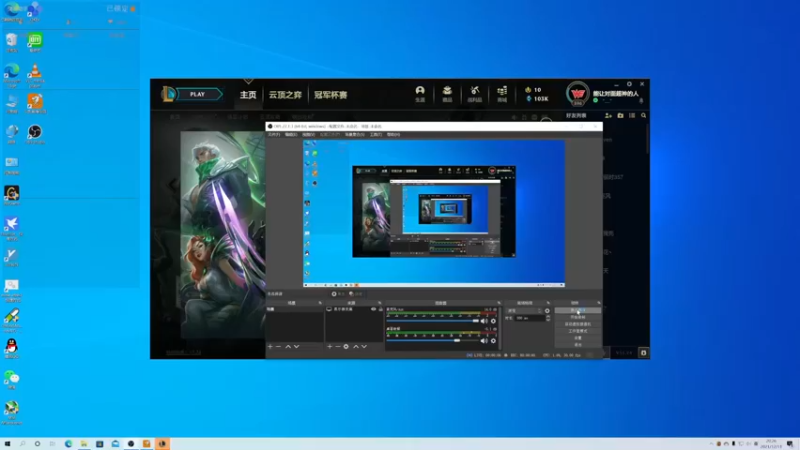Open the notification center in the system tray
Screen dimensions: 800x450
tap(790, 444)
